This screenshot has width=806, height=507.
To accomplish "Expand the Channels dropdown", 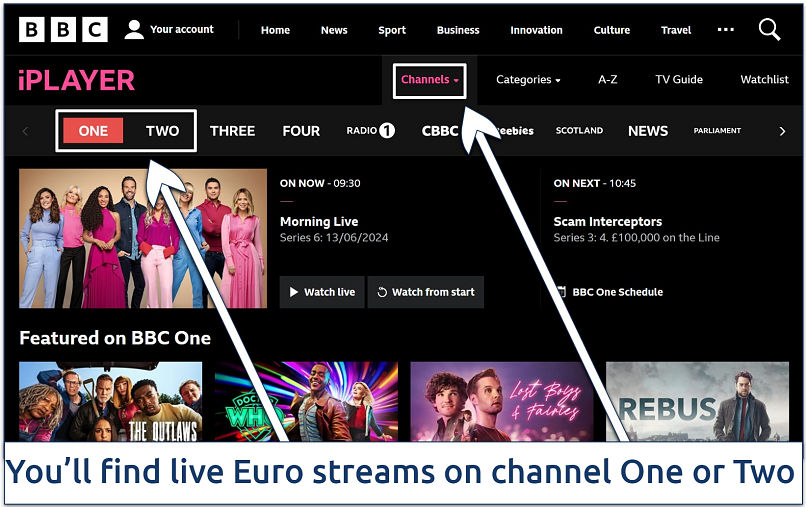I will click(430, 80).
